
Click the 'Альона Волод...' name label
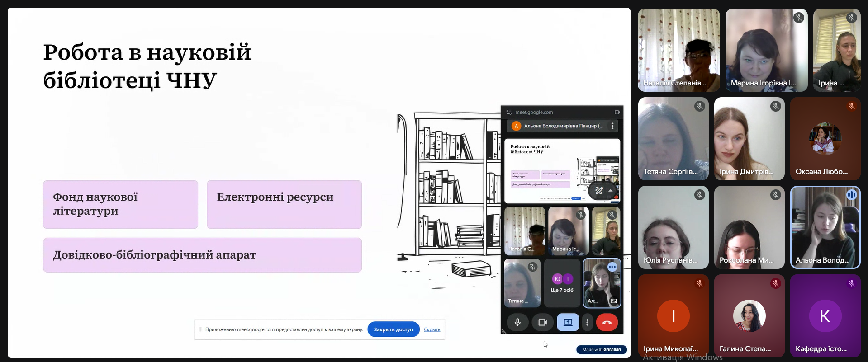pyautogui.click(x=822, y=260)
